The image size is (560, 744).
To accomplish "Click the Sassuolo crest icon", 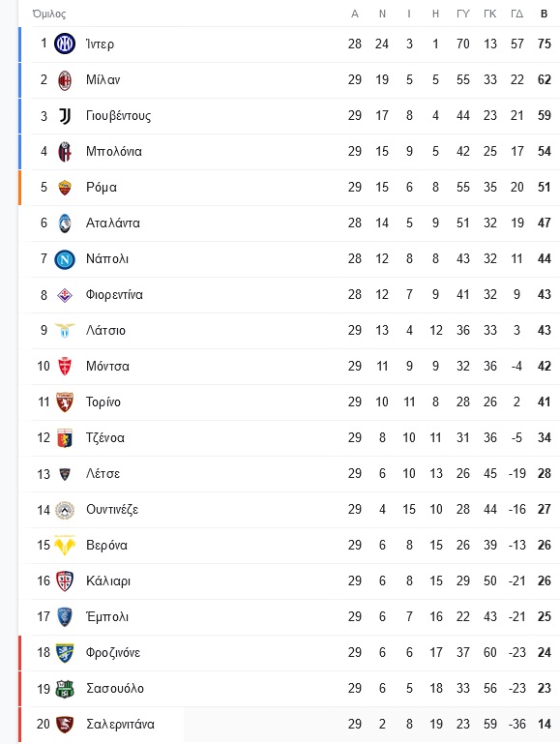I will click(x=65, y=689).
